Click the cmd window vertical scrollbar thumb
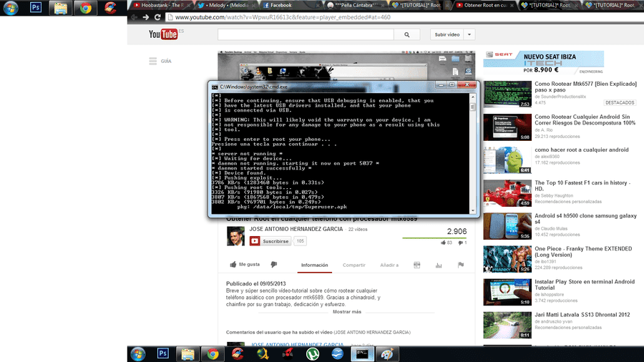Viewport: 644px width, 362px height. (x=473, y=107)
